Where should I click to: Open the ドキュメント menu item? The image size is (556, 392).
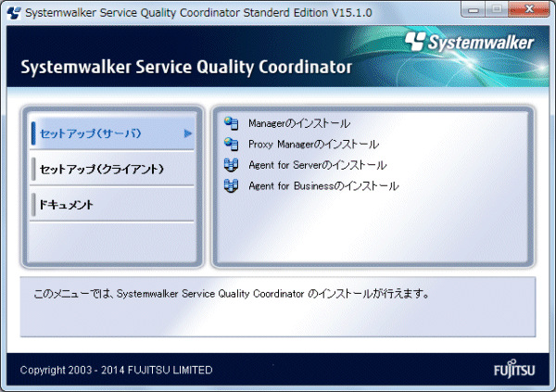tap(112, 205)
